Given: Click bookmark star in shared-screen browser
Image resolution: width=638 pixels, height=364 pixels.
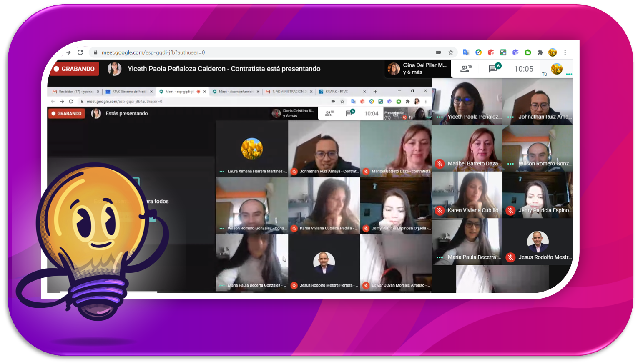Looking at the screenshot, I should 342,101.
